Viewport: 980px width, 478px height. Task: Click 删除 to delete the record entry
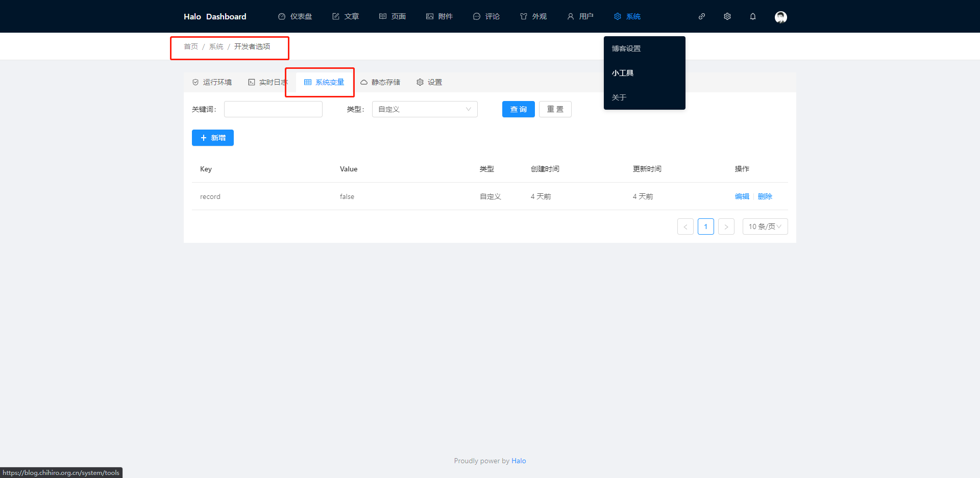(x=765, y=196)
